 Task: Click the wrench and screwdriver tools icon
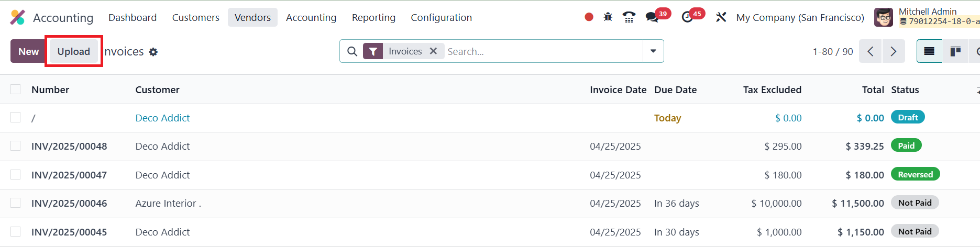(721, 17)
